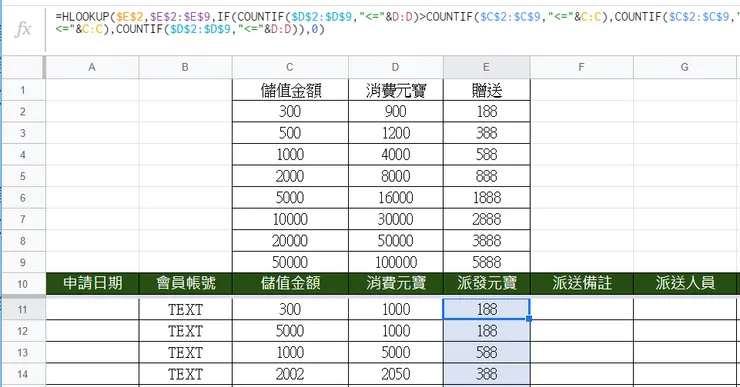Click TEXT cell in row 13

pyautogui.click(x=185, y=353)
